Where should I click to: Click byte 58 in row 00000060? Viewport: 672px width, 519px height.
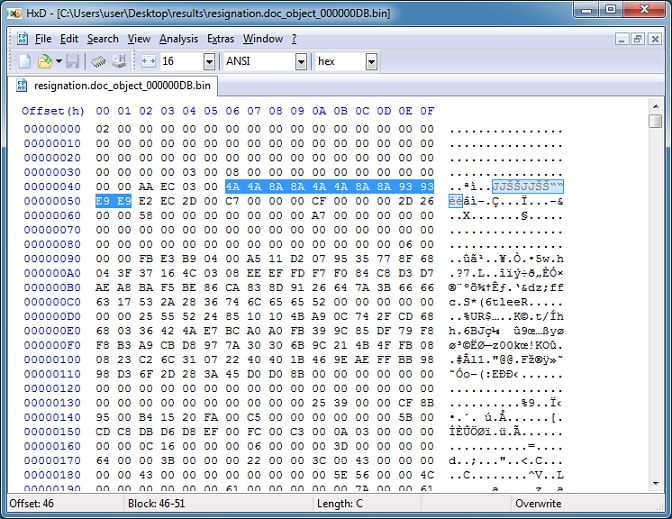point(146,215)
